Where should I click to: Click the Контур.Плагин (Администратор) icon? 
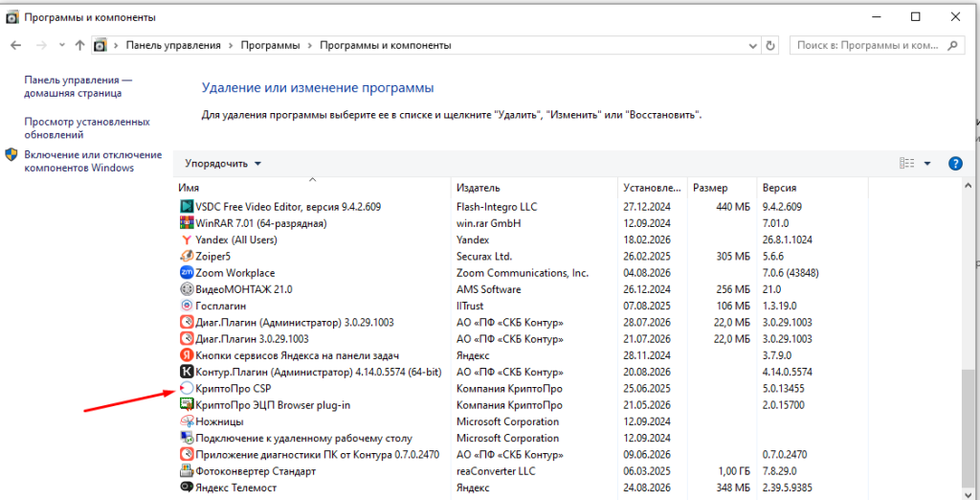[x=186, y=372]
